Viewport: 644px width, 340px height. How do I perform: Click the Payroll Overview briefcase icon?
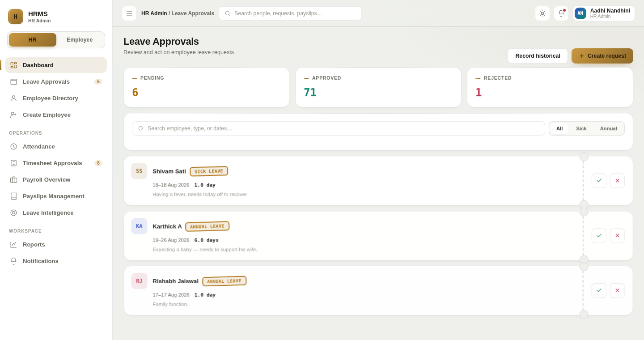coord(14,180)
